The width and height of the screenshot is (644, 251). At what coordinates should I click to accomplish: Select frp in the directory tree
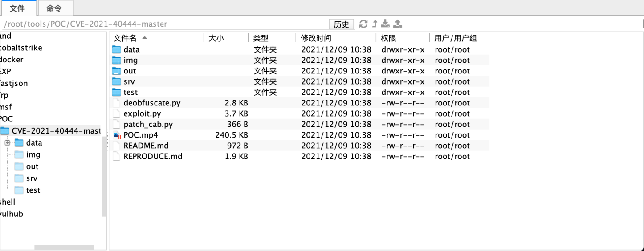[4, 95]
